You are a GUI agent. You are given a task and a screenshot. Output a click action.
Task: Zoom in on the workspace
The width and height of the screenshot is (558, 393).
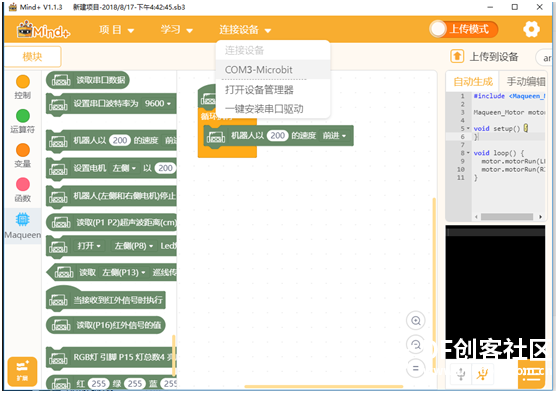415,320
